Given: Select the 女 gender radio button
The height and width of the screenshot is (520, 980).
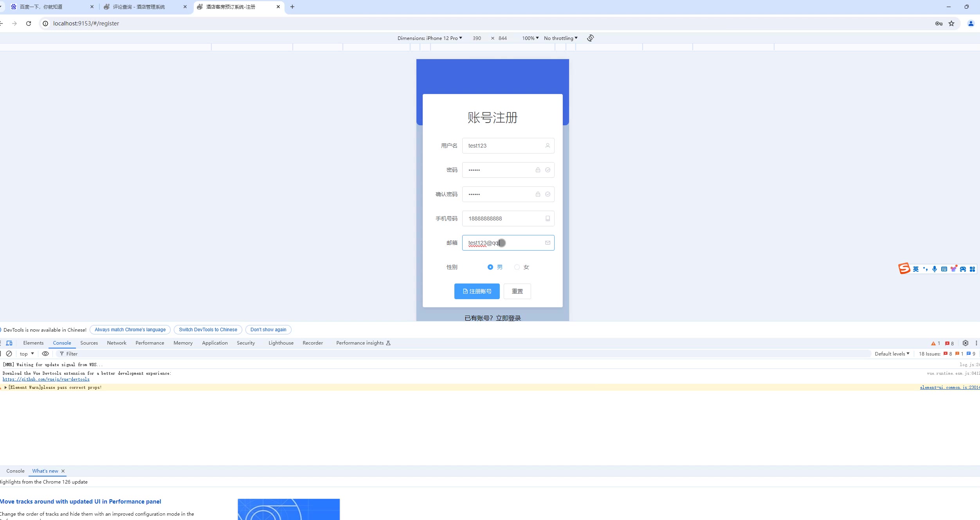Looking at the screenshot, I should (517, 267).
